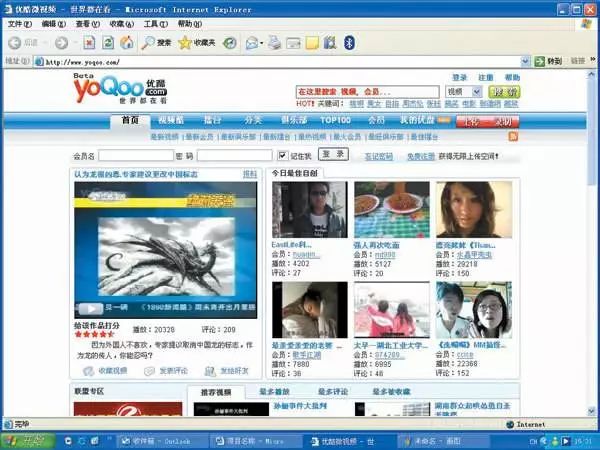Image resolution: width=600 pixels, height=450 pixels.
Task: Open the Outlook 收件箱 taskbar button
Action: (160, 442)
